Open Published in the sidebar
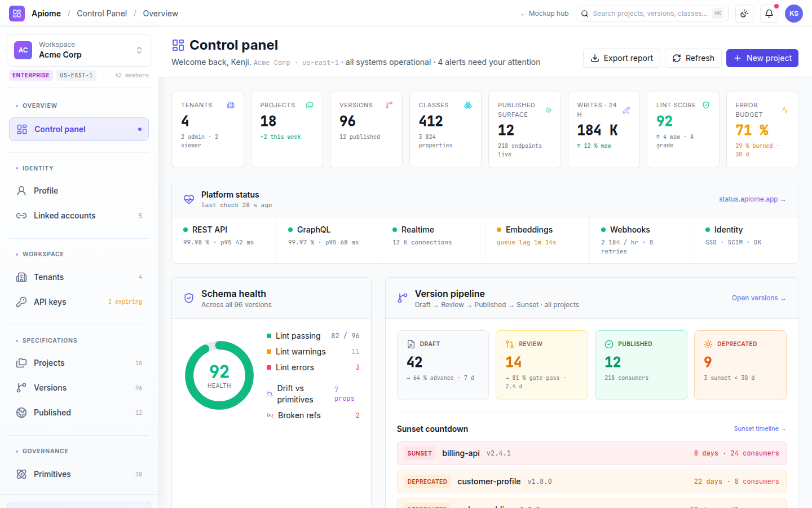 pyautogui.click(x=79, y=413)
